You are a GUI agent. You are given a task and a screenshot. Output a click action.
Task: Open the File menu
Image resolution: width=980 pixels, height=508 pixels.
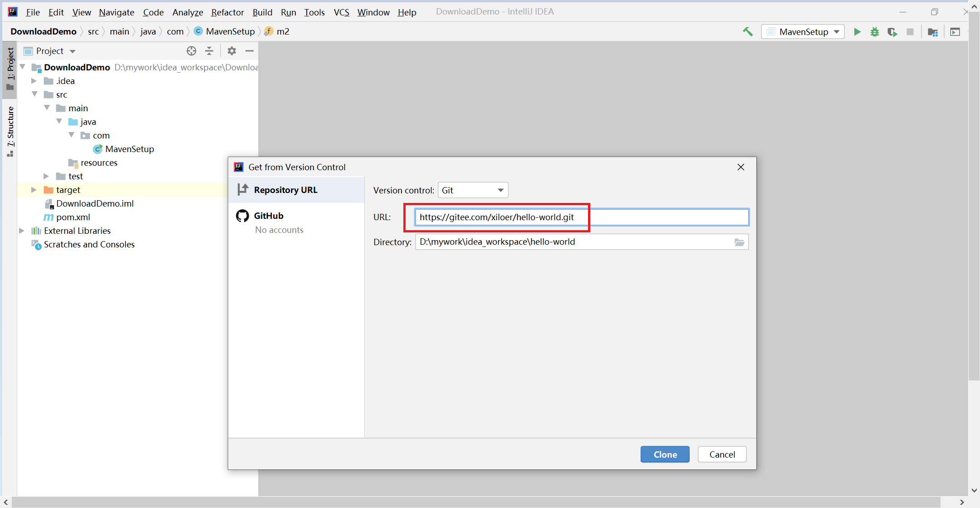(33, 12)
